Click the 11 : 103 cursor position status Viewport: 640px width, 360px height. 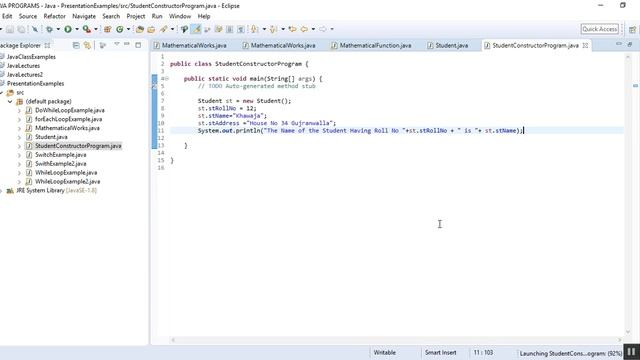(483, 352)
